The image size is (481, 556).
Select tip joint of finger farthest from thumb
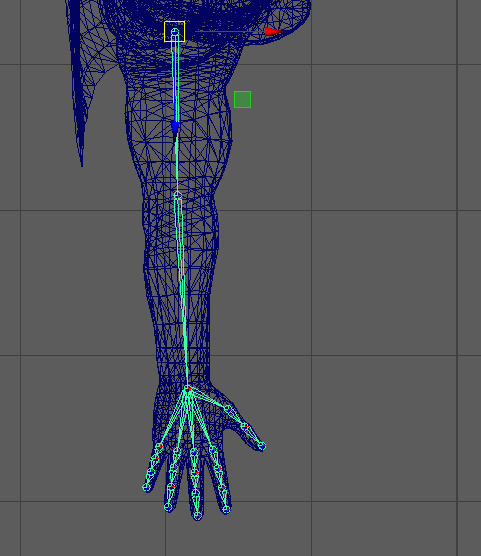coord(146,488)
